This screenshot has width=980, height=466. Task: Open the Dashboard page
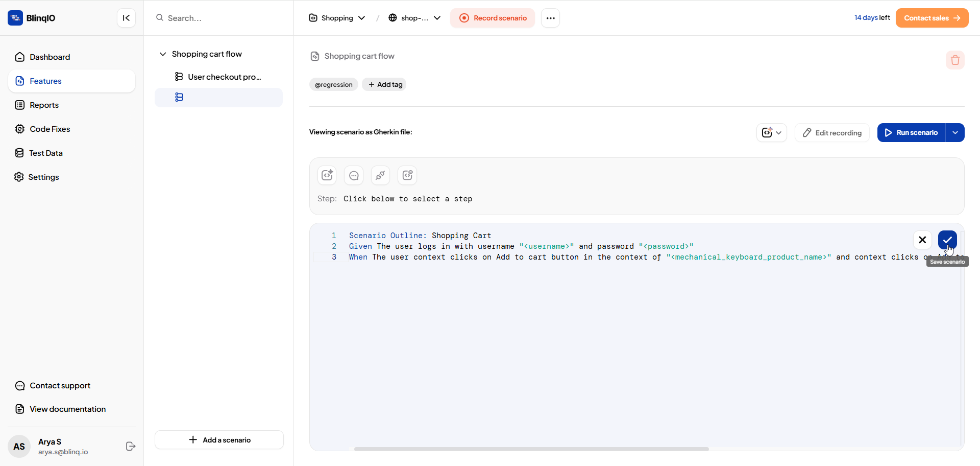[x=71, y=57]
